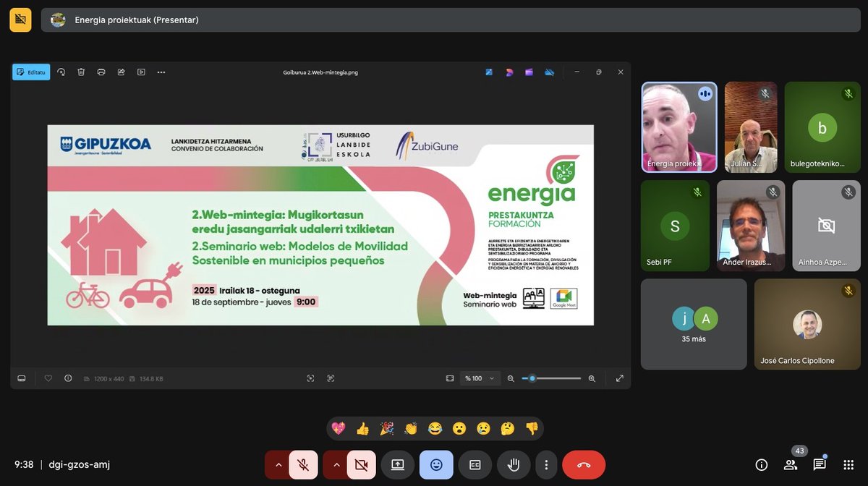This screenshot has height=486, width=868.
Task: Share the image via the share icon
Action: click(121, 72)
